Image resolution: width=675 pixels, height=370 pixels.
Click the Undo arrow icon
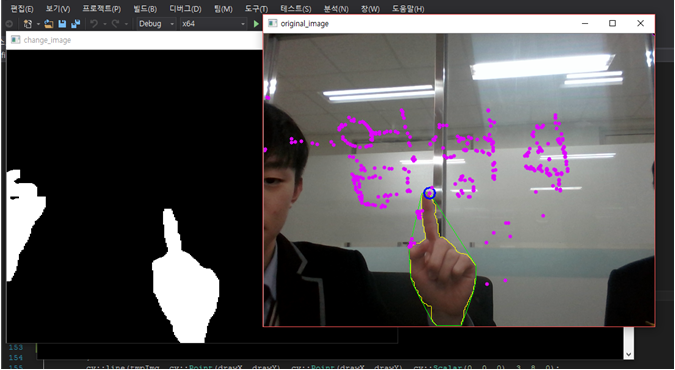(x=94, y=24)
